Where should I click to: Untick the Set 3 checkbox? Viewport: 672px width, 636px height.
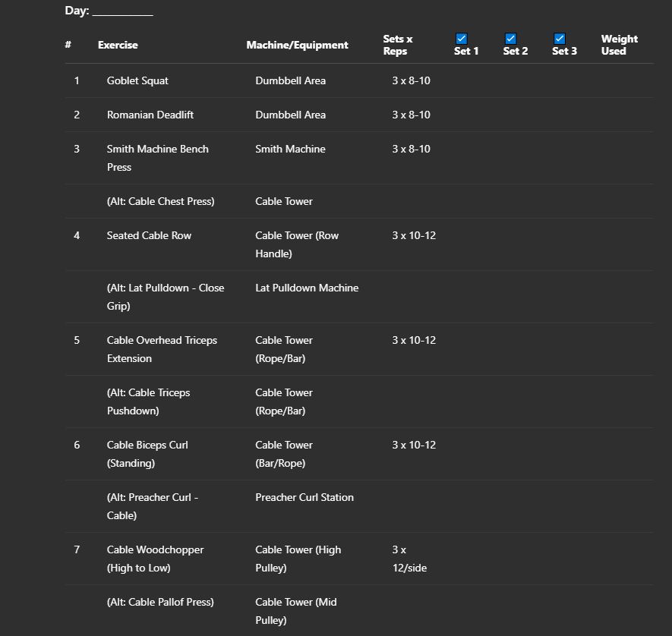(560, 39)
